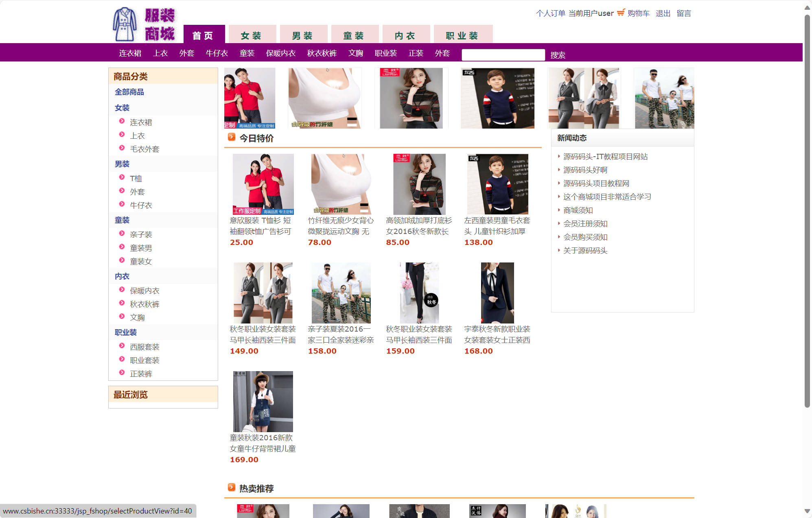Open the 会员注册须知 news link
This screenshot has width=812, height=518.
coord(585,223)
